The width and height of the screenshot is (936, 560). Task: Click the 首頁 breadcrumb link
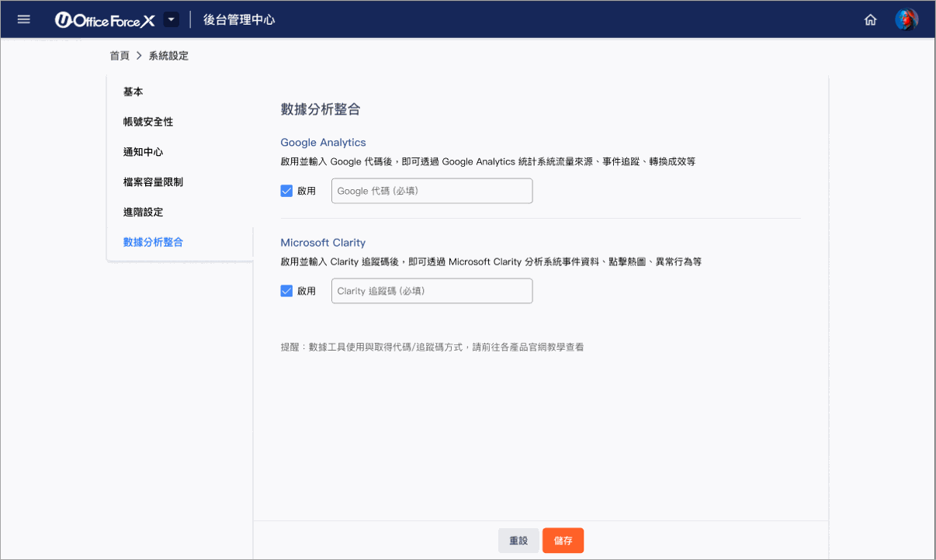(x=120, y=56)
